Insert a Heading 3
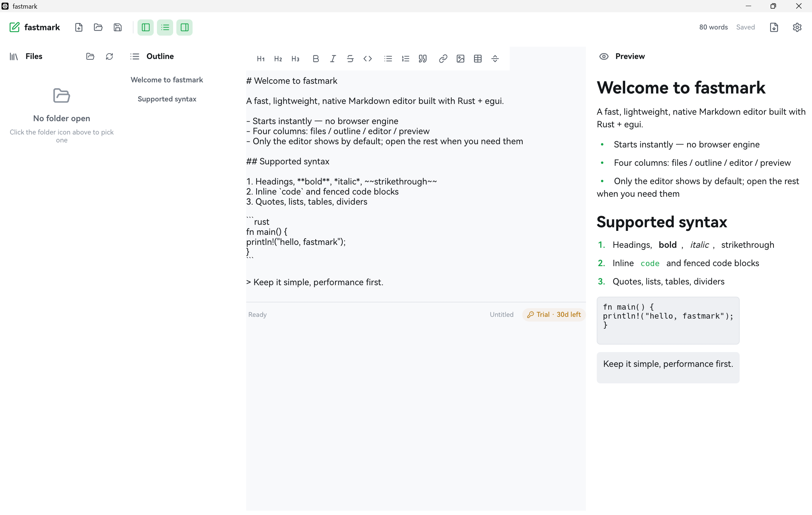 [x=296, y=59]
